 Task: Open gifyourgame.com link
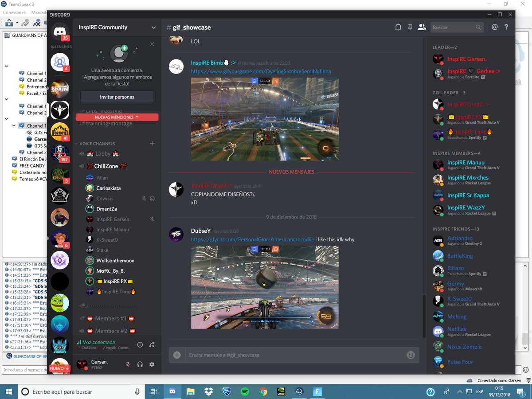pos(261,71)
